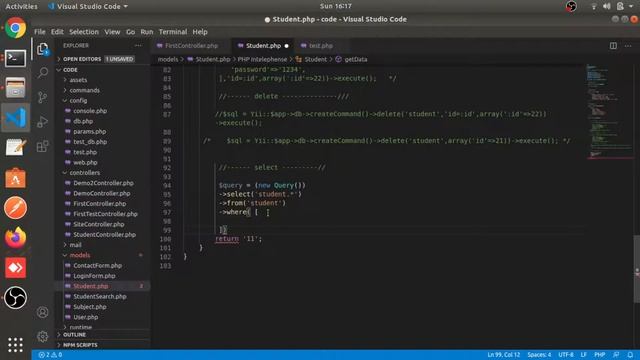Image resolution: width=640 pixels, height=360 pixels.
Task: Open the Search view icon
Action: pyautogui.click(x=43, y=73)
